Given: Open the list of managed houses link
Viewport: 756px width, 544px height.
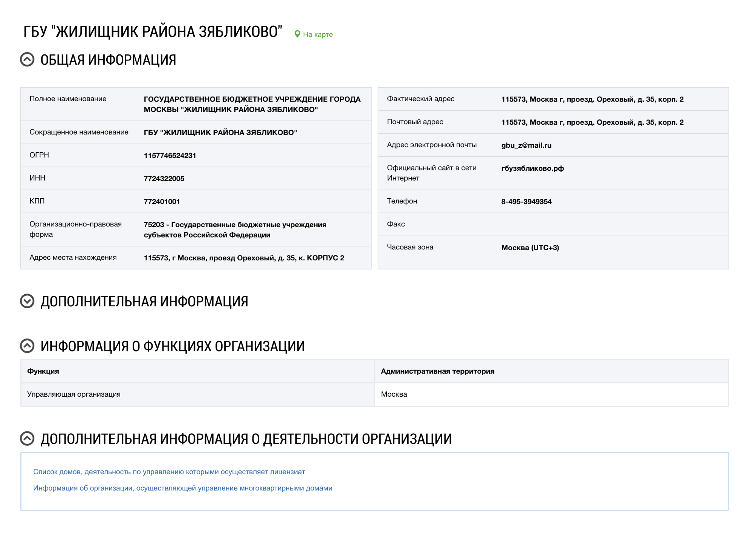Looking at the screenshot, I should tap(169, 472).
